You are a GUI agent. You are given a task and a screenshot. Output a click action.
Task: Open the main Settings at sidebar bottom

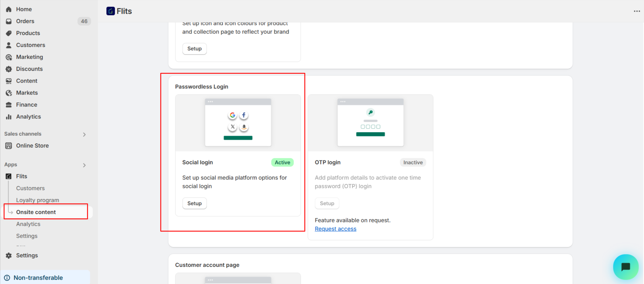pos(27,255)
